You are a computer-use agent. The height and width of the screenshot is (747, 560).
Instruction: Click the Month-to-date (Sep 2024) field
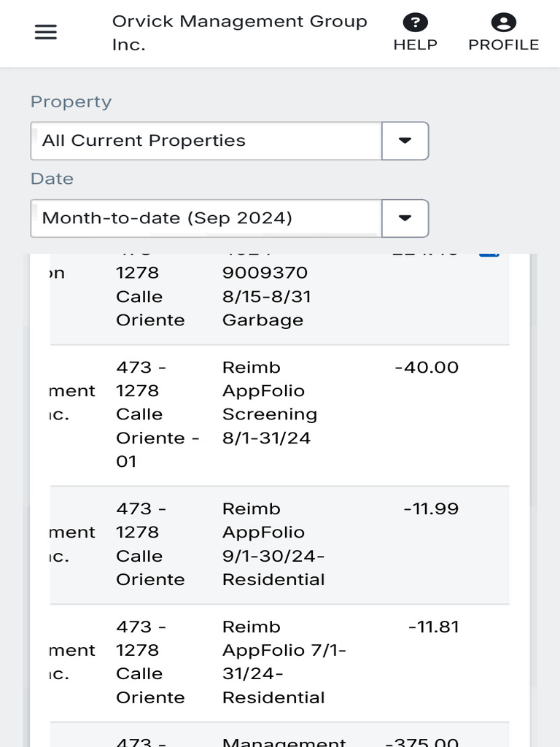206,218
